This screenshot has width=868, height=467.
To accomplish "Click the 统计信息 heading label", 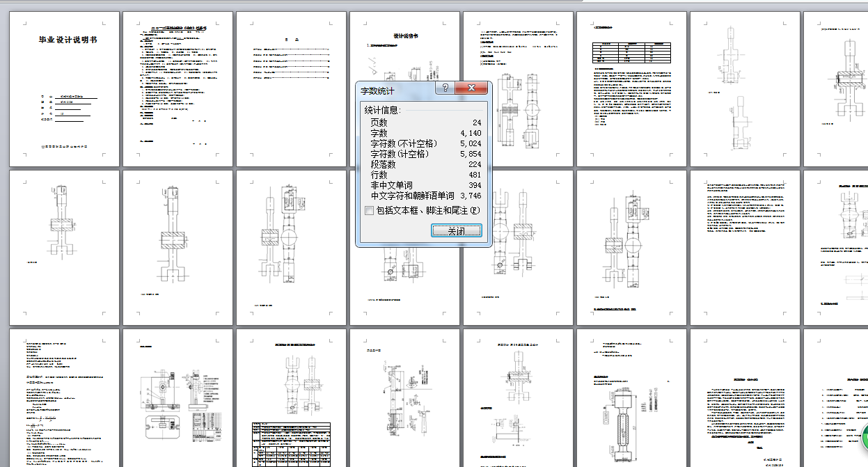I will coord(383,110).
